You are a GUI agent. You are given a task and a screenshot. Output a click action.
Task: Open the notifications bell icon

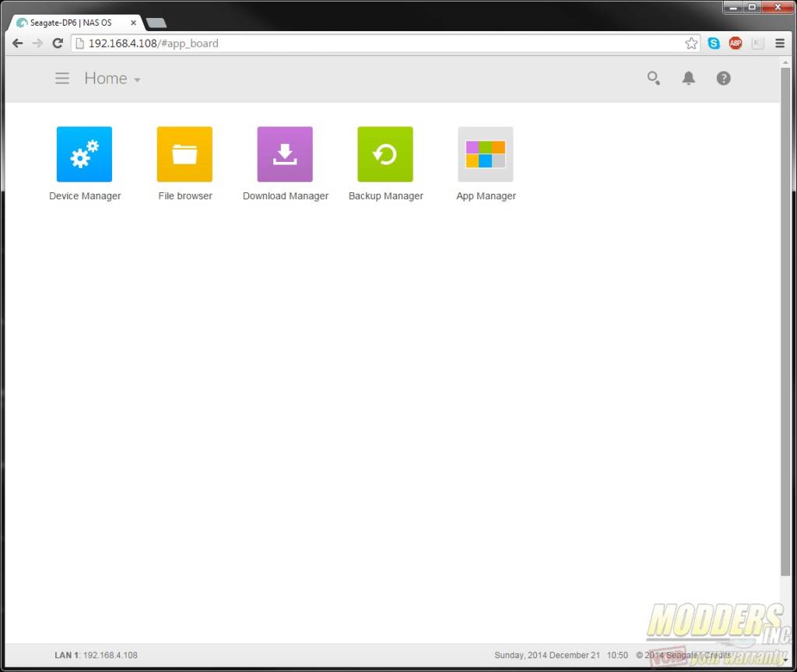[688, 79]
